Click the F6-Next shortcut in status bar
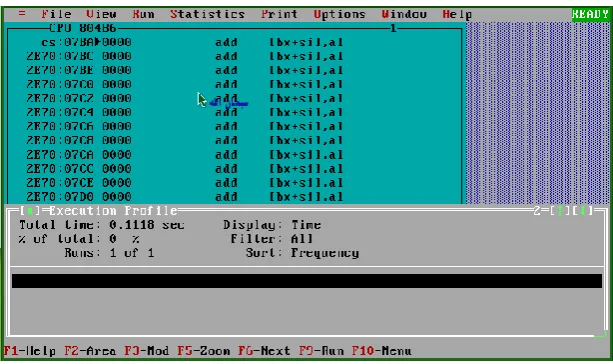The height and width of the screenshot is (364, 613). point(264,351)
